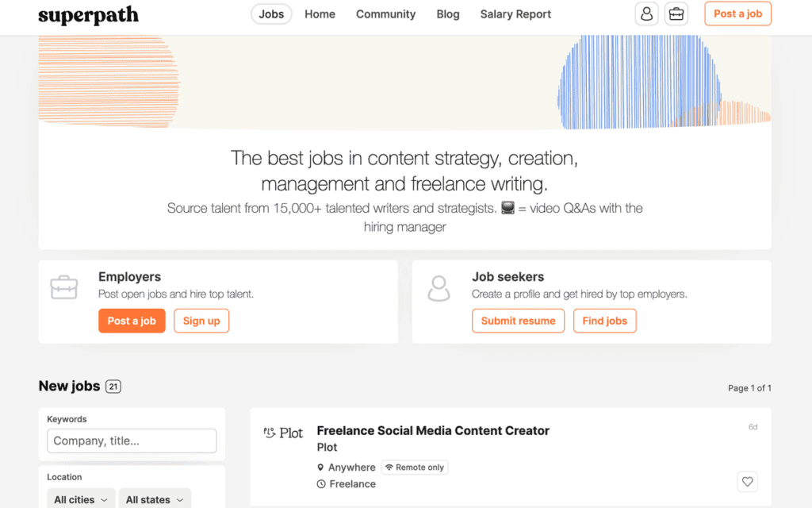This screenshot has width=812, height=508.
Task: Navigate to Home in the navbar
Action: [x=320, y=14]
